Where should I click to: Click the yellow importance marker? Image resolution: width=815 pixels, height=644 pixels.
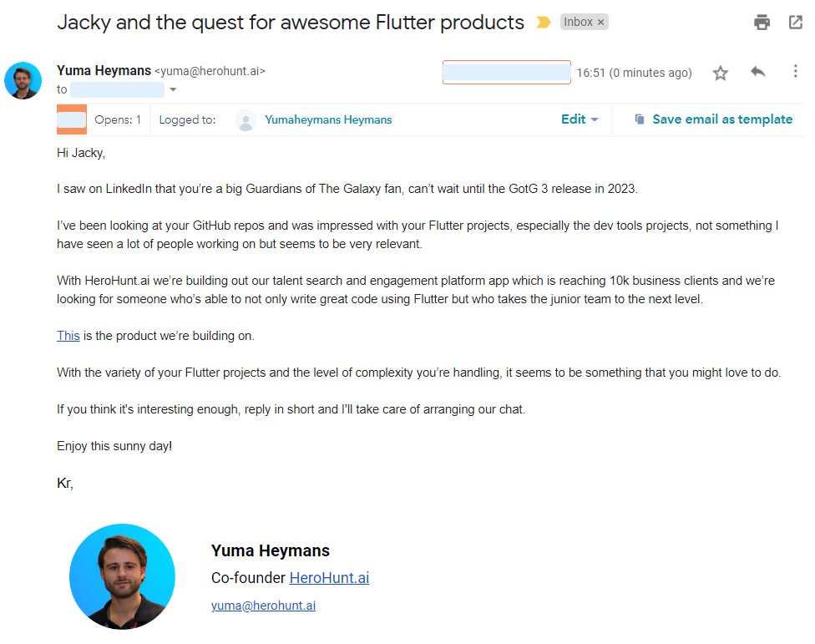tap(544, 23)
